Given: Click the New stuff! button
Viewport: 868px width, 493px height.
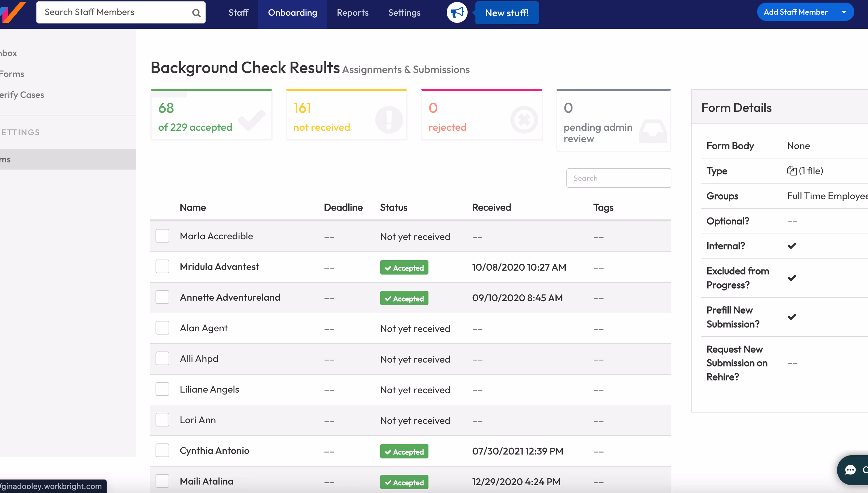Looking at the screenshot, I should [506, 13].
